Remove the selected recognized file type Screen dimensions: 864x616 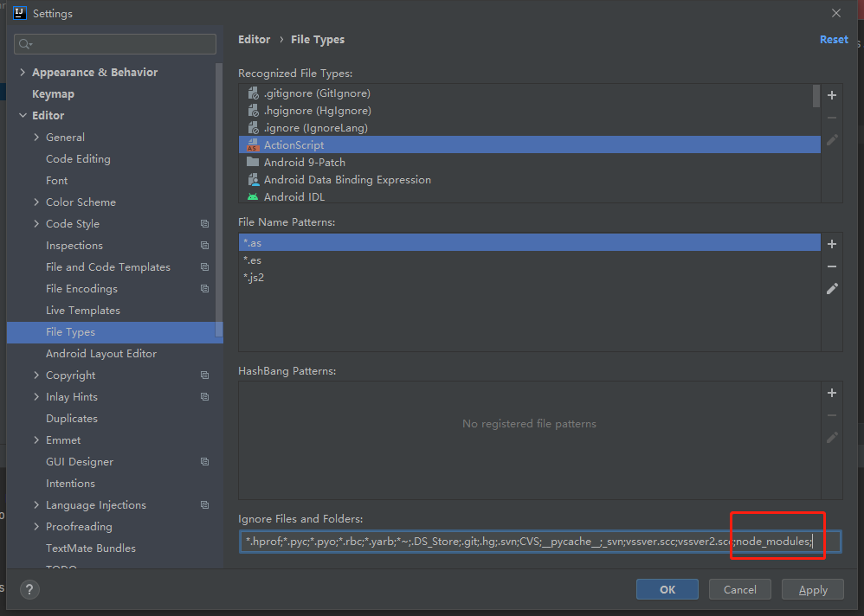(831, 118)
